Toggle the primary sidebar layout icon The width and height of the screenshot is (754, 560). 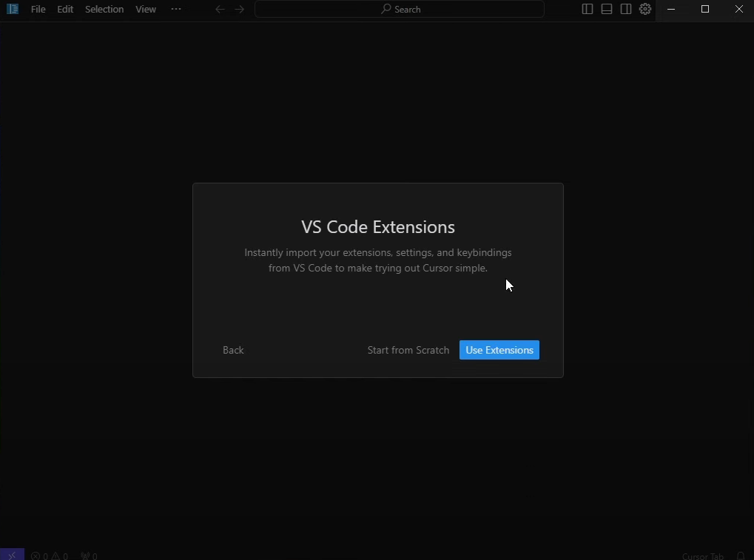tap(587, 9)
